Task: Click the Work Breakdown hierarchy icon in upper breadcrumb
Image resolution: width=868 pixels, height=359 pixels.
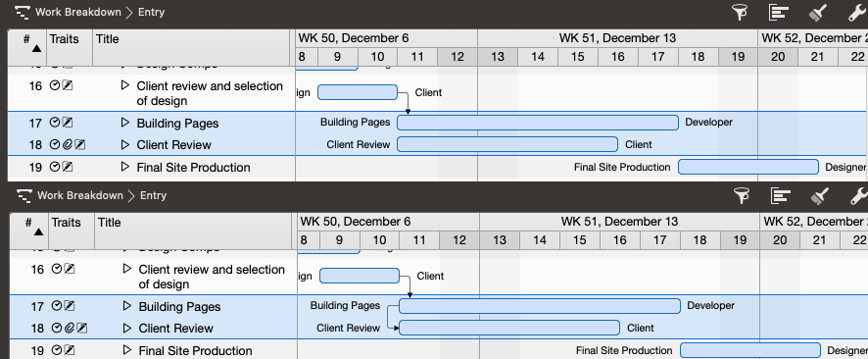Action: tap(23, 12)
